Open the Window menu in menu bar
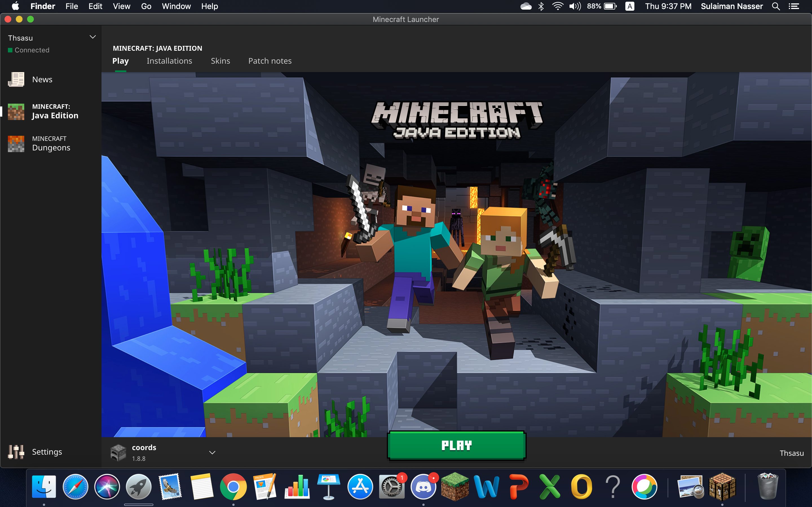The width and height of the screenshot is (812, 507). tap(176, 6)
